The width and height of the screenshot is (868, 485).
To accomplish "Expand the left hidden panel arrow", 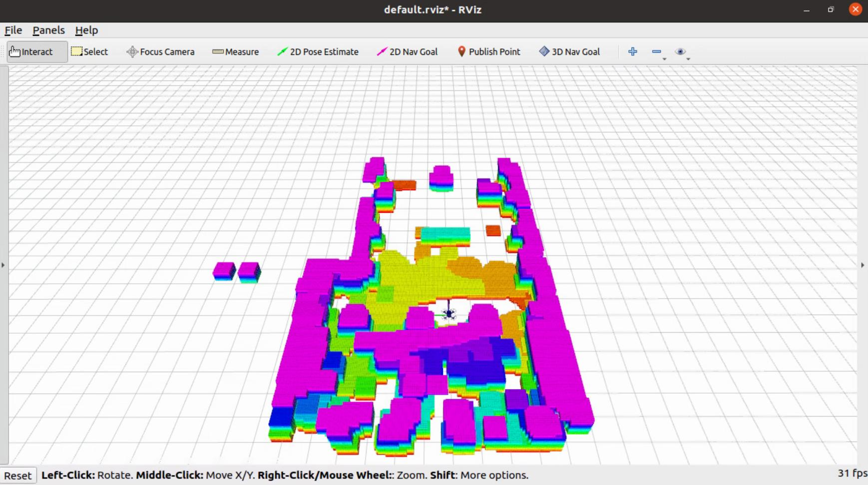I will (3, 265).
